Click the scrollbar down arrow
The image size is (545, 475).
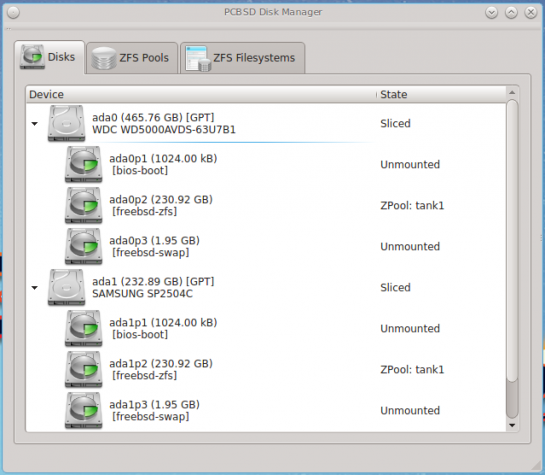pyautogui.click(x=512, y=425)
